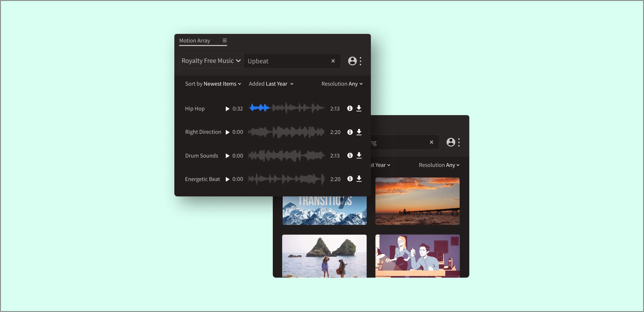The height and width of the screenshot is (312, 644).
Task: Click the download icon for Hip Hop
Action: pos(359,108)
